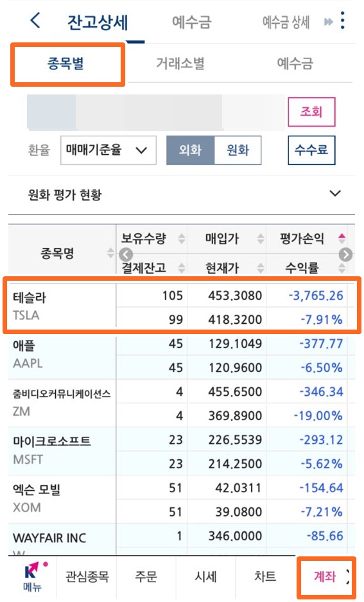Tap Microsoft's current price 214.2500
364x602 pixels.
(235, 464)
